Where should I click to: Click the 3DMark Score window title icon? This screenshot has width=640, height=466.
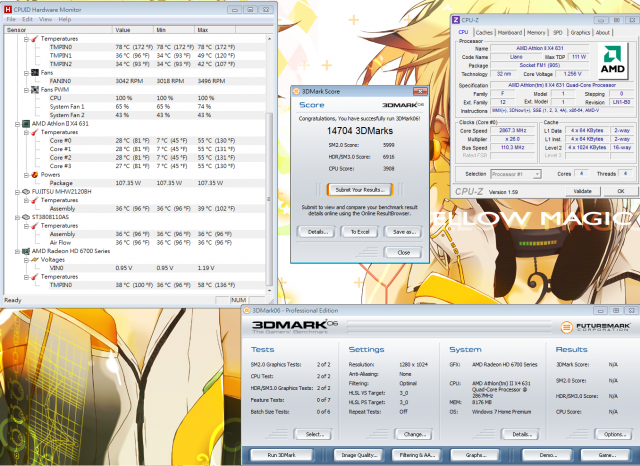297,91
